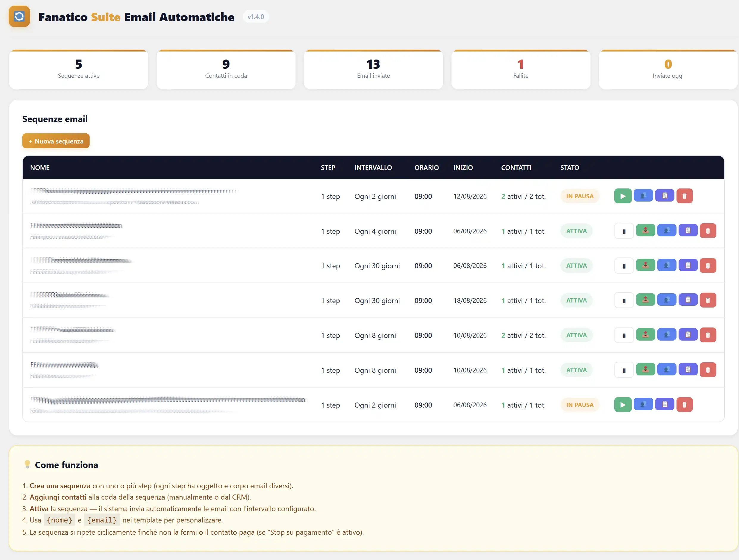Start the paused sequence beginning 12/08/2026

623,196
